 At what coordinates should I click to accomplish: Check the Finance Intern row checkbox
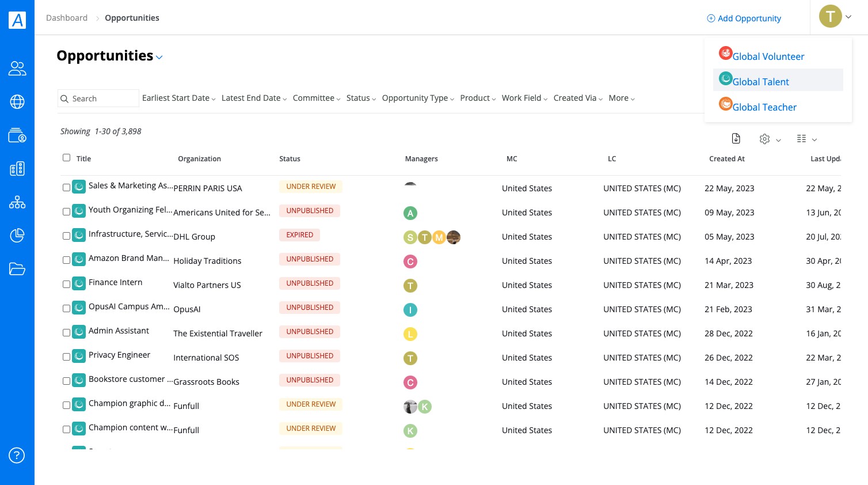[66, 284]
